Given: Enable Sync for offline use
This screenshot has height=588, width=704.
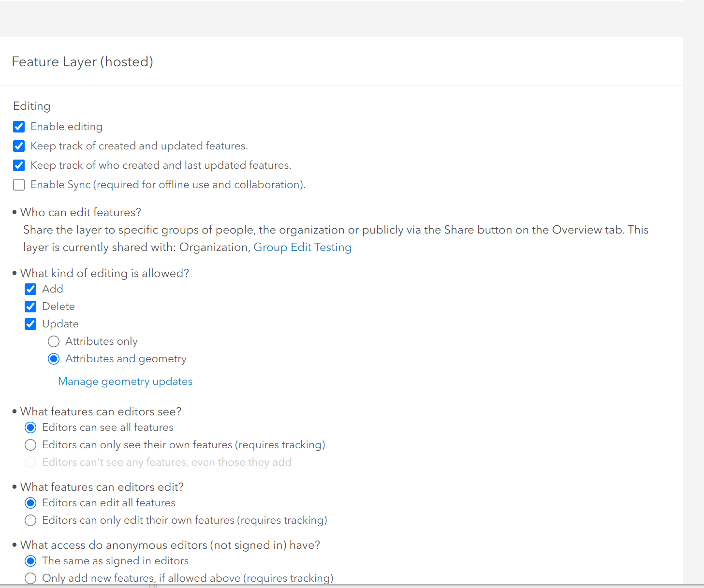Looking at the screenshot, I should [18, 184].
